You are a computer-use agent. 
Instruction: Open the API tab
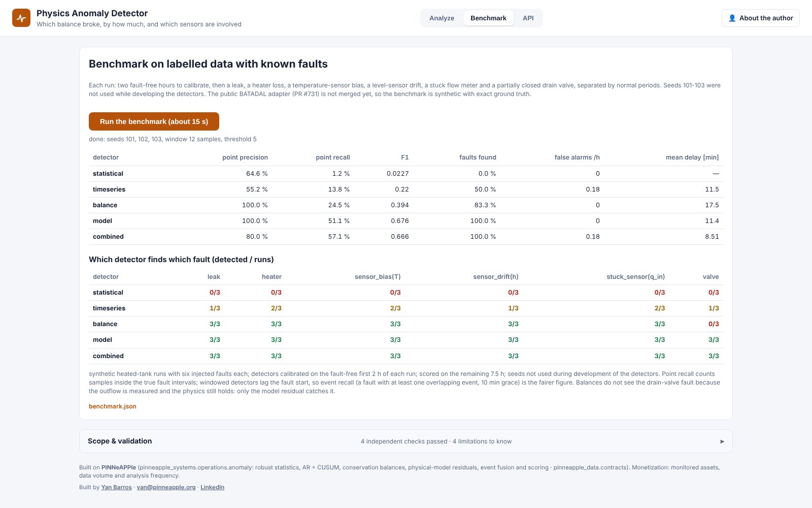[x=528, y=18]
